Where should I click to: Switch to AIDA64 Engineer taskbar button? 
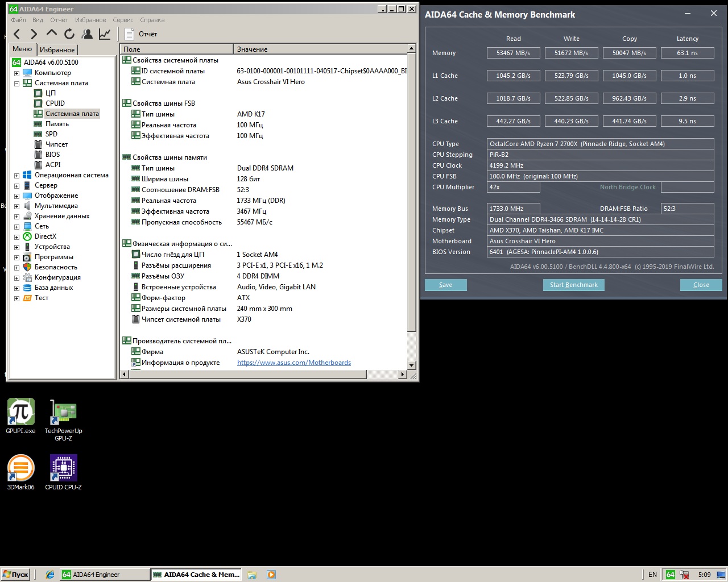(x=104, y=575)
